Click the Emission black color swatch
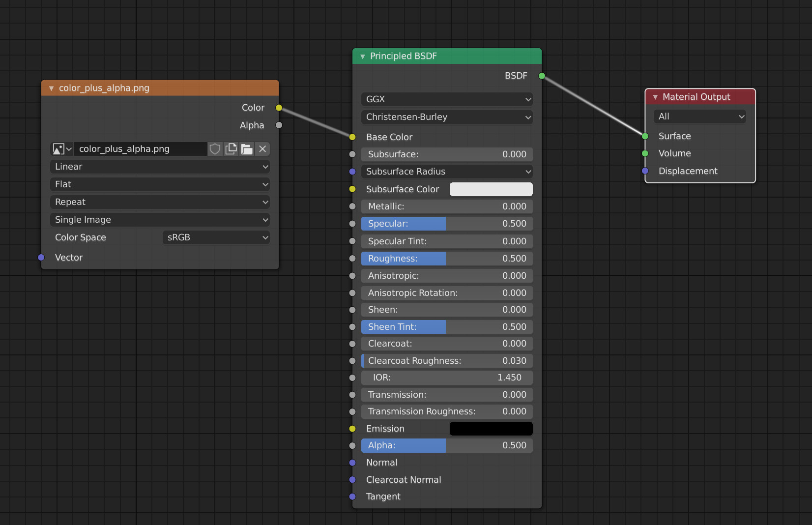The width and height of the screenshot is (812, 525). 491,429
